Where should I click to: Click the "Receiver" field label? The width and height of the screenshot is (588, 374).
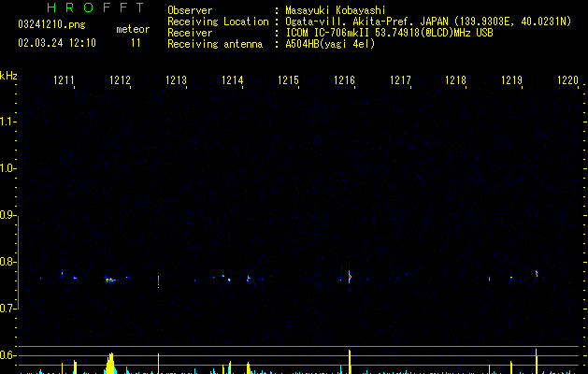click(x=190, y=33)
